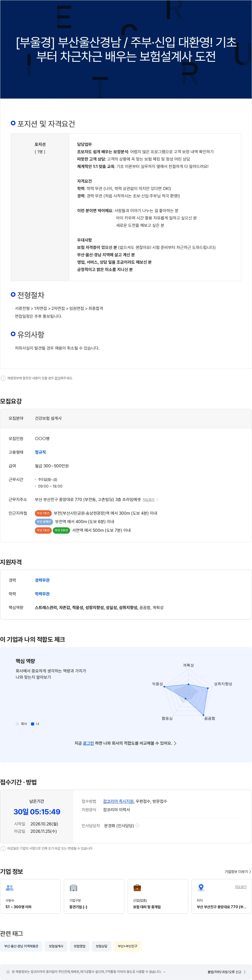252x980 pixels.
Task: Click the 유의사항 heading bullet
Action: tap(13, 334)
